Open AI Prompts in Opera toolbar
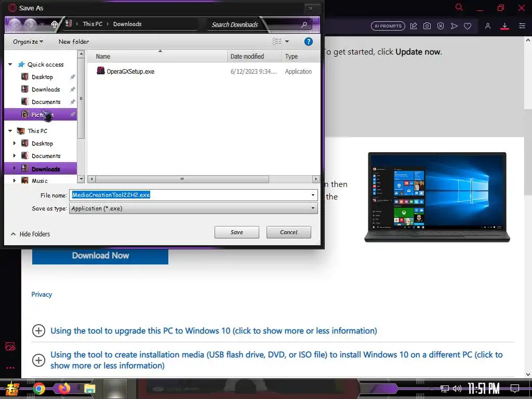The height and width of the screenshot is (399, 532). (x=388, y=26)
